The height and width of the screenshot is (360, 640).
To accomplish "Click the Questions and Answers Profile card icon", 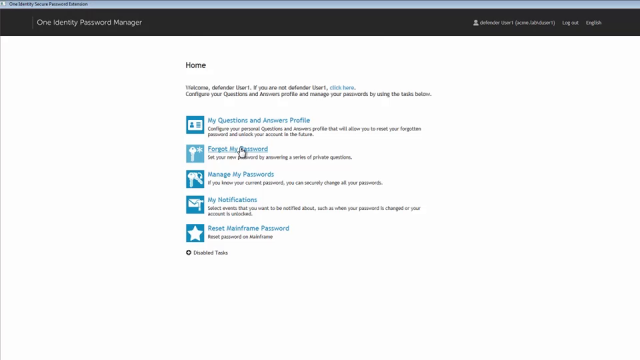I will coord(195,125).
